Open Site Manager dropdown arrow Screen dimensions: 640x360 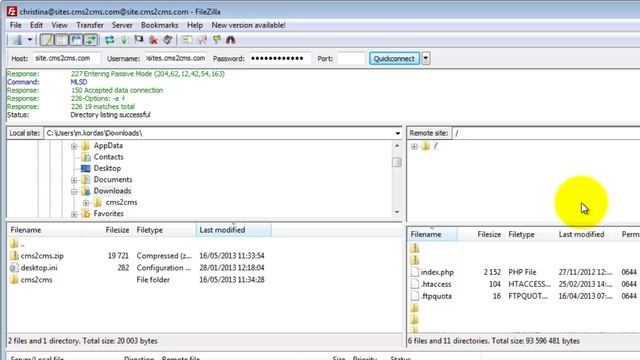click(30, 40)
